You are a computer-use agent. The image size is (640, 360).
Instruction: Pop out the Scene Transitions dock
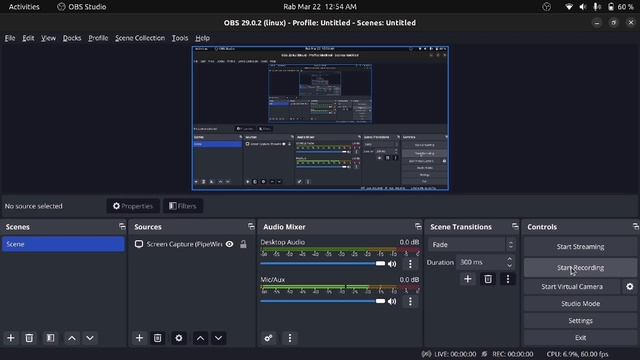click(515, 226)
